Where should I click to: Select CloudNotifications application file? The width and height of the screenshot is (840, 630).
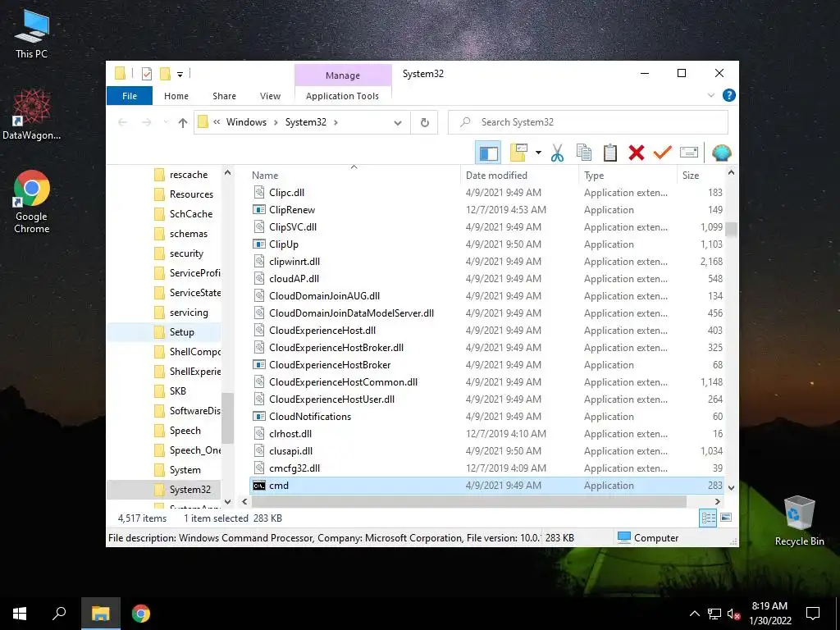[487, 416]
